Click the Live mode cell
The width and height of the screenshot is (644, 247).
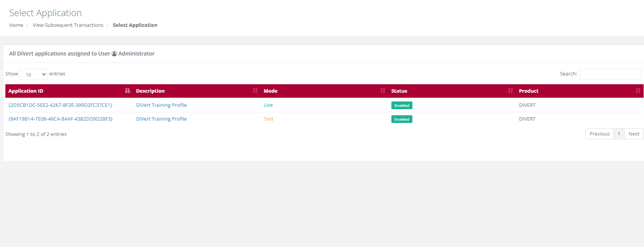tap(268, 105)
